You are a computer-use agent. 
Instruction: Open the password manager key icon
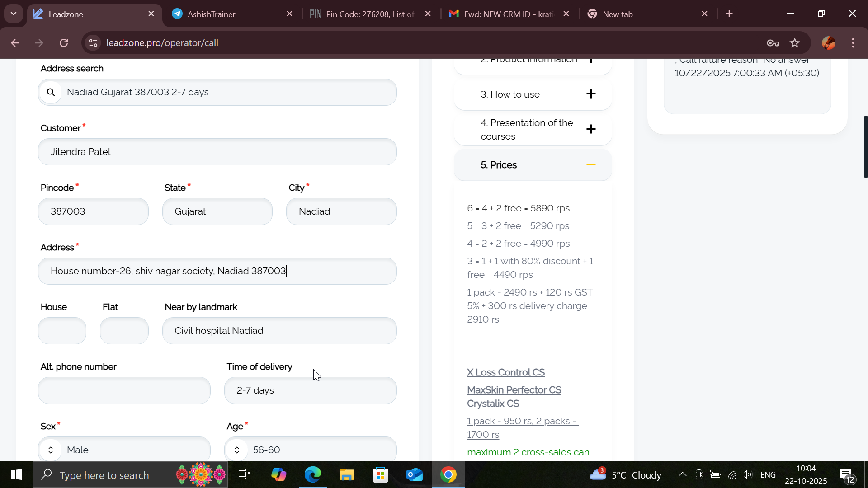tap(773, 43)
